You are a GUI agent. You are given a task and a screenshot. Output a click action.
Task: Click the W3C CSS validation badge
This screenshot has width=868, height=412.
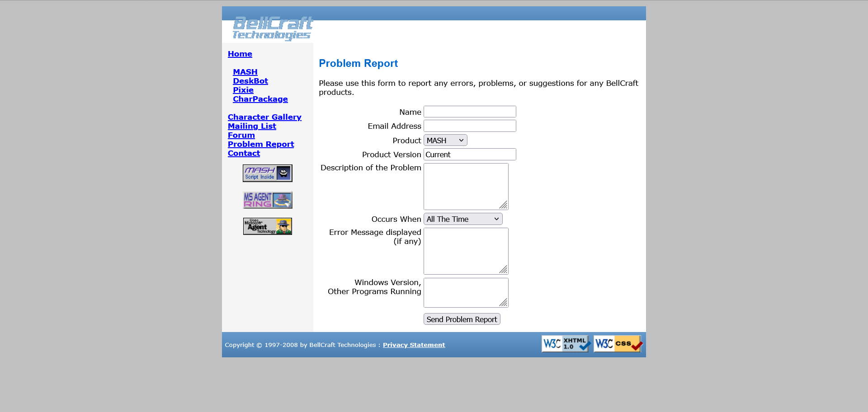click(x=618, y=344)
